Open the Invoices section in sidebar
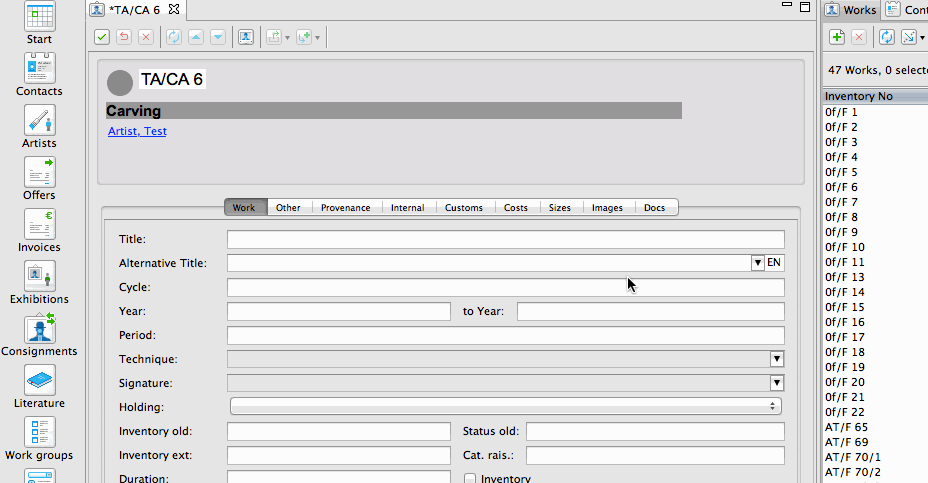Image resolution: width=928 pixels, height=483 pixels. click(39, 231)
